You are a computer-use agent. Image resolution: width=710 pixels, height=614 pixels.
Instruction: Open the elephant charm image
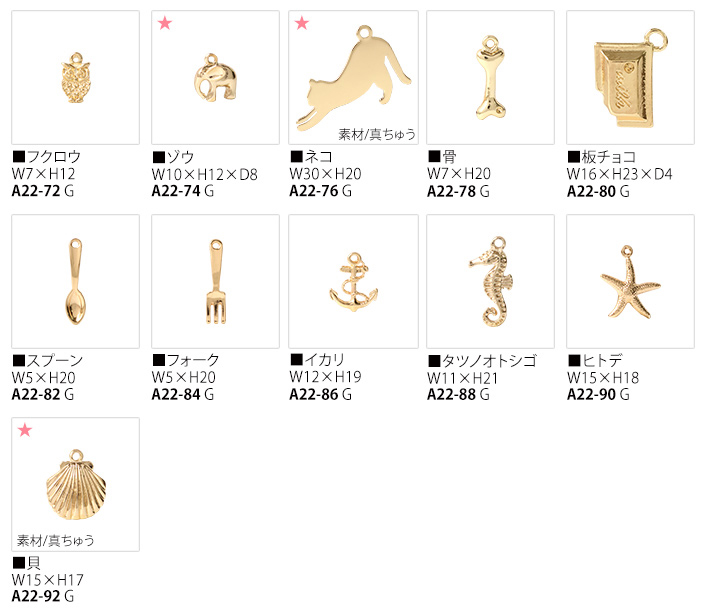(x=216, y=77)
